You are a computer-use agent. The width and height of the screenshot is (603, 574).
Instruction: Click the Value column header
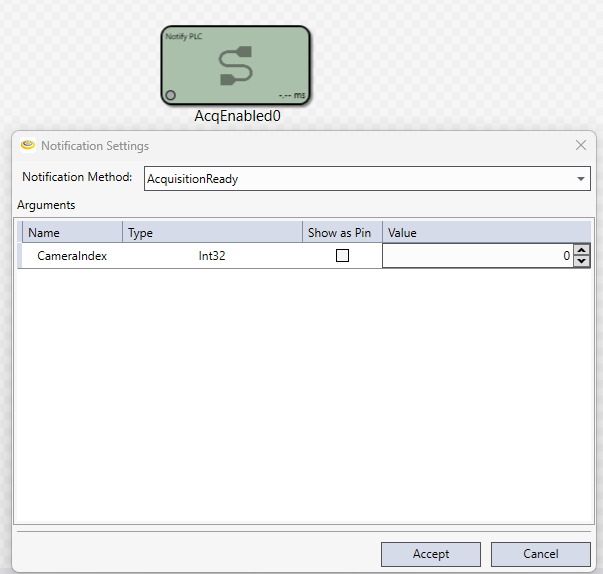pos(485,233)
